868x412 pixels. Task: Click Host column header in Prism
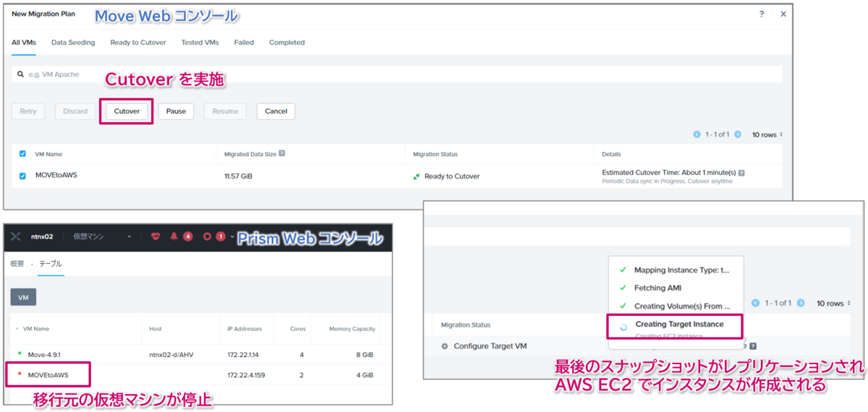(156, 329)
